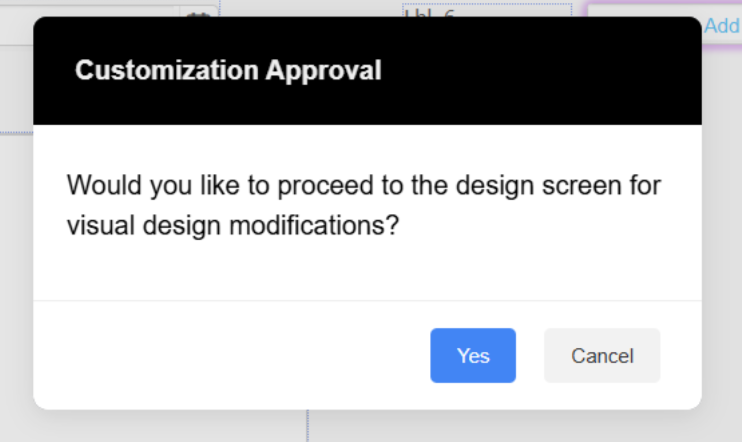Screen dimensions: 742x442
Task: Confirm with the blue Yes button
Action: pos(473,355)
